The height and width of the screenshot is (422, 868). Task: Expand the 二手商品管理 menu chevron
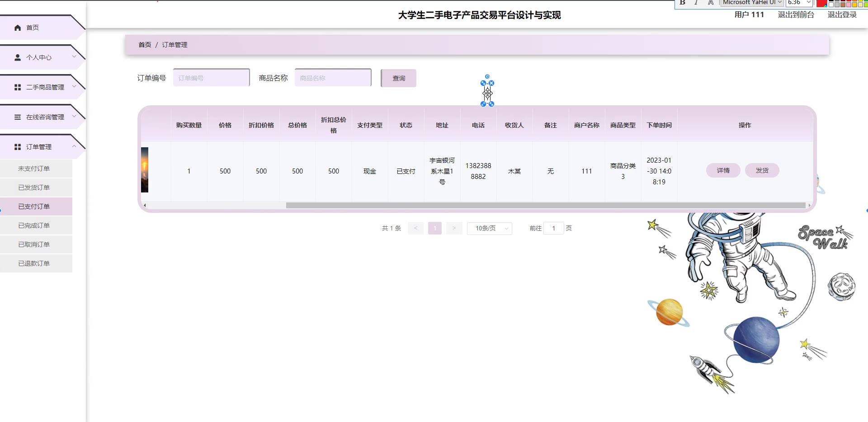click(74, 87)
